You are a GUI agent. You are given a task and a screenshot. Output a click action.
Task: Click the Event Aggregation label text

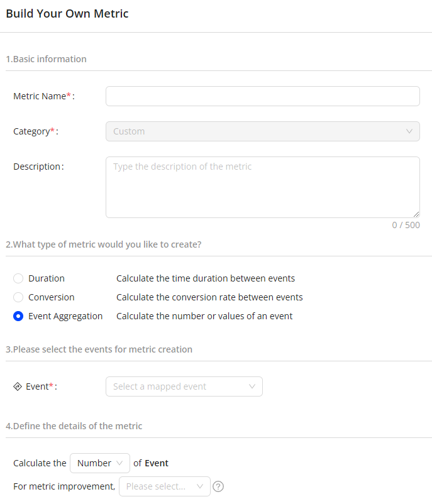pos(65,316)
